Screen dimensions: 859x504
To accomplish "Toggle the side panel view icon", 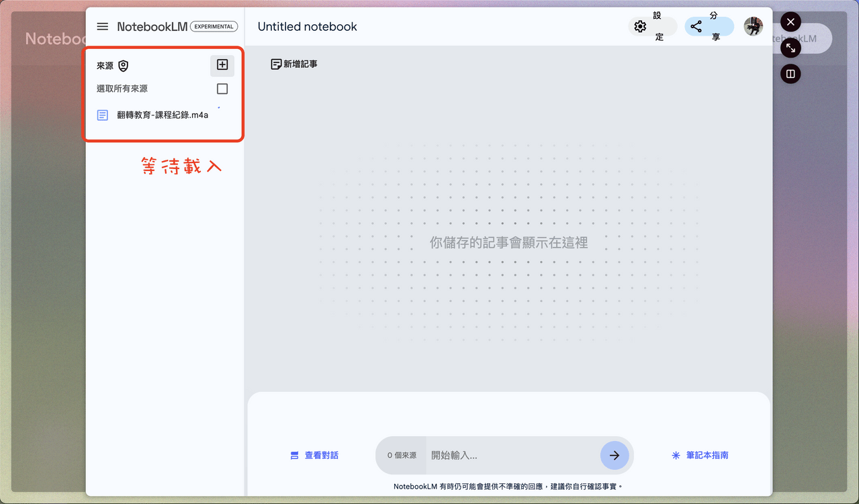I will pos(790,74).
